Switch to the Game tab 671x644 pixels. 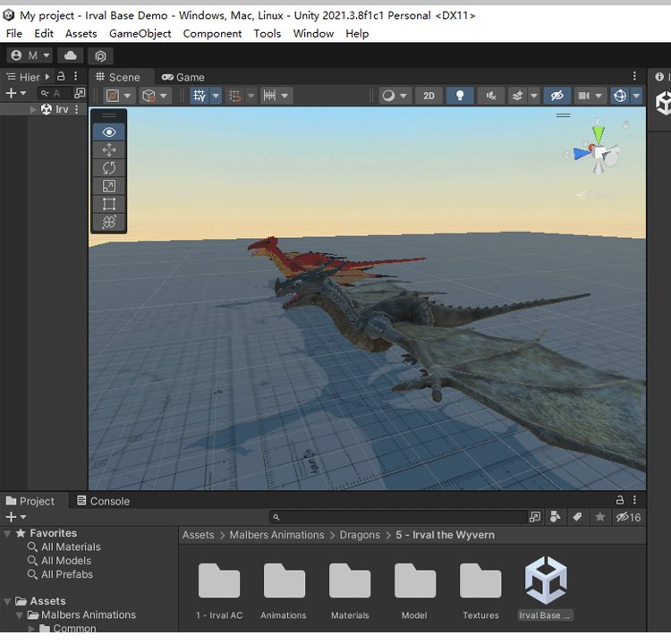(x=183, y=77)
